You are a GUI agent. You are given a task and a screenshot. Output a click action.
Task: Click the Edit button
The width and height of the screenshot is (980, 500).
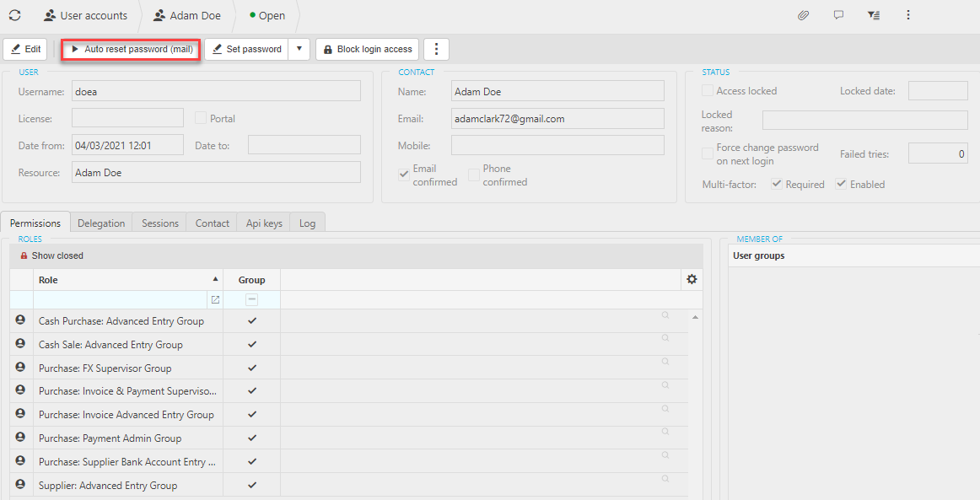[25, 49]
